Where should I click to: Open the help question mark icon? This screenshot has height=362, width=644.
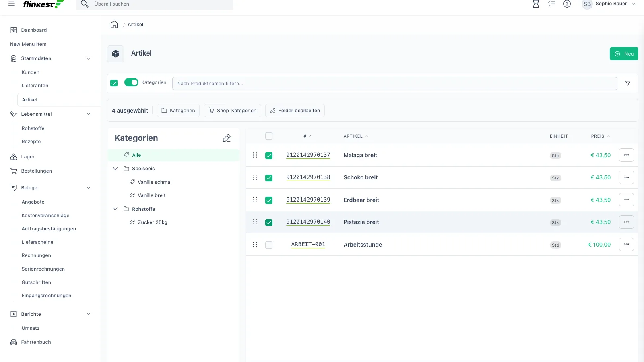pos(567,4)
